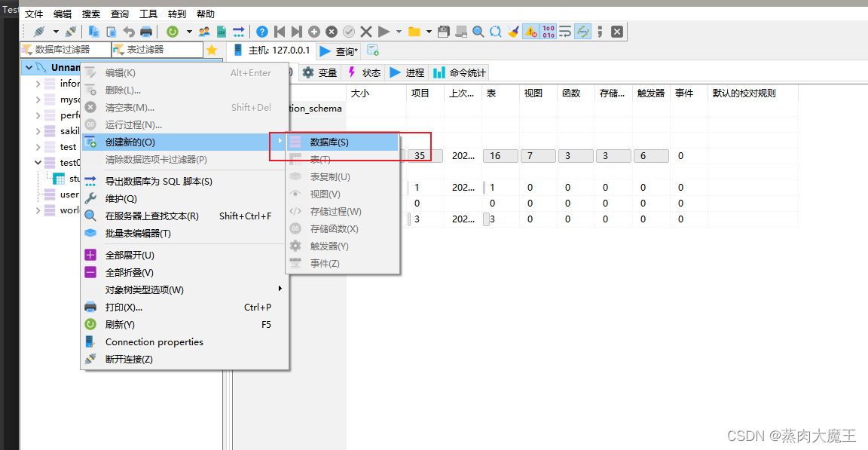Switch to the 进程 tab

(407, 72)
